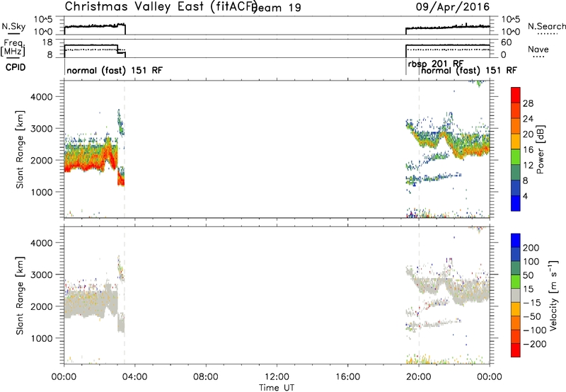The image size is (566, 392).
Task: Click the 28 tick on the Power scale
Action: coord(528,103)
